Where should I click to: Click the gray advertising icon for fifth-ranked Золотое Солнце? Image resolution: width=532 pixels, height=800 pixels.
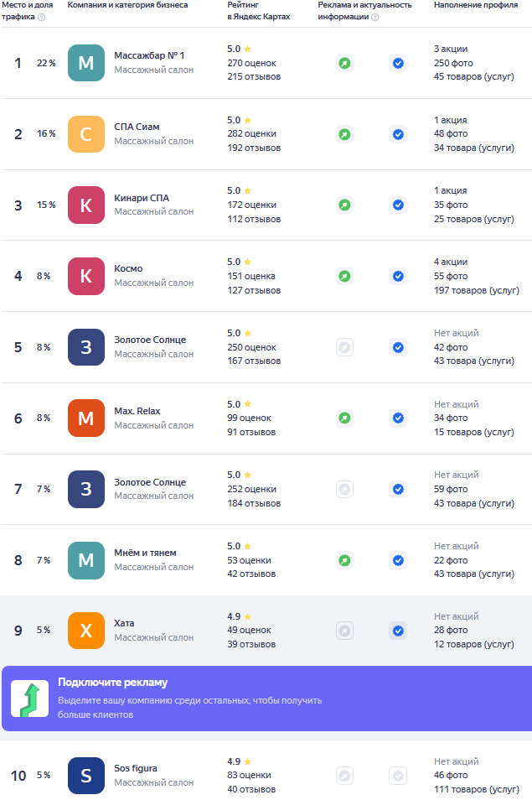coord(345,347)
